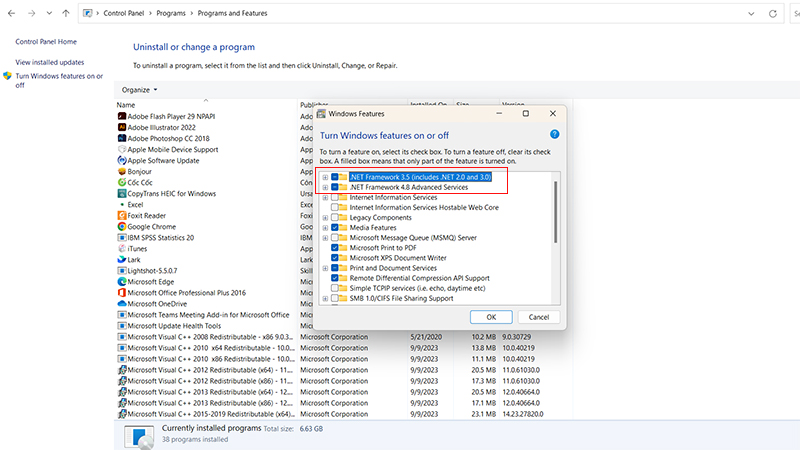Expand the SMB 1.0/CIFS File Sharing Support node

(325, 298)
